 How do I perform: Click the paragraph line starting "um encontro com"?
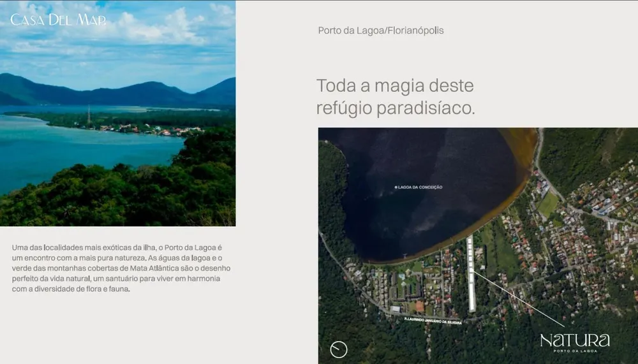pos(117,258)
